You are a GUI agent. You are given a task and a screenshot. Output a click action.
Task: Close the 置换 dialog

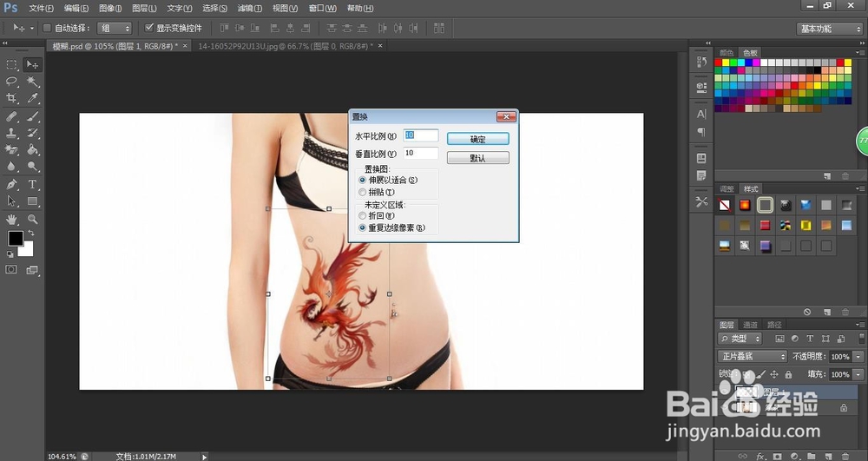506,116
